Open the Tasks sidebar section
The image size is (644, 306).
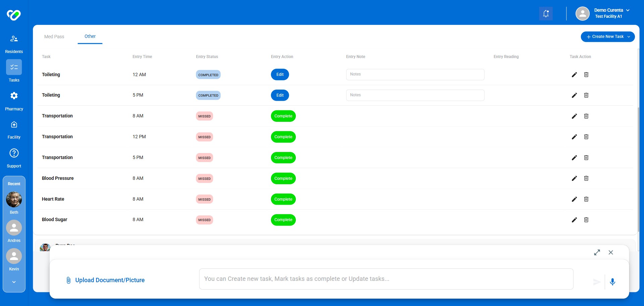tap(14, 71)
